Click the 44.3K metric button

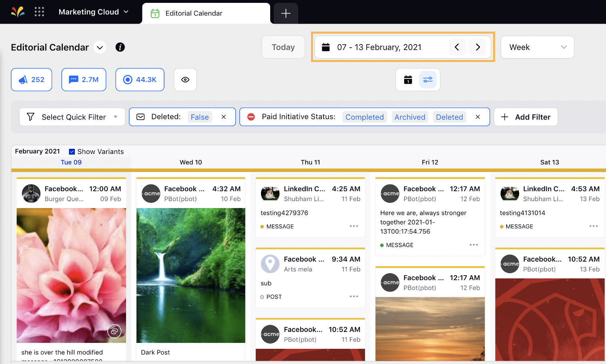[140, 80]
